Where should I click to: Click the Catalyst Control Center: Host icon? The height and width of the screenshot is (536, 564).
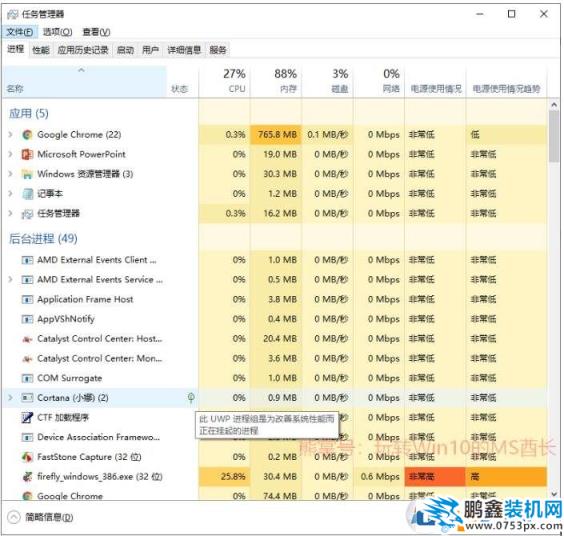point(27,339)
